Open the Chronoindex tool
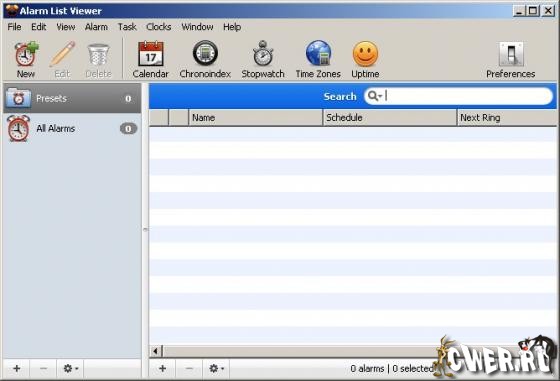 click(x=205, y=59)
